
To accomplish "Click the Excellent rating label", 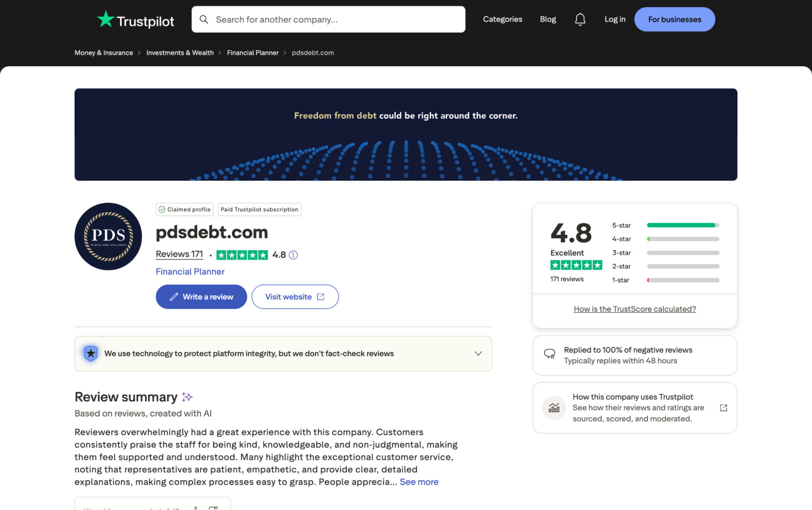I will click(567, 253).
